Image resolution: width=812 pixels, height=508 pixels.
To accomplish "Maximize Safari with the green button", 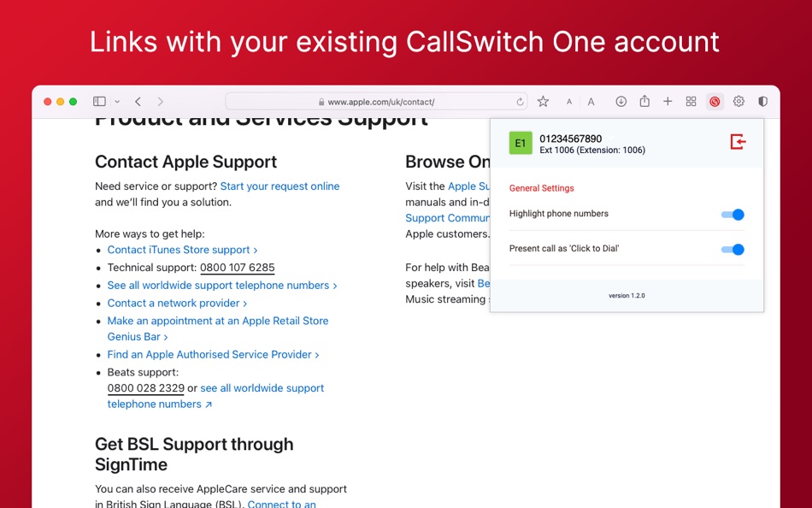I will point(73,102).
